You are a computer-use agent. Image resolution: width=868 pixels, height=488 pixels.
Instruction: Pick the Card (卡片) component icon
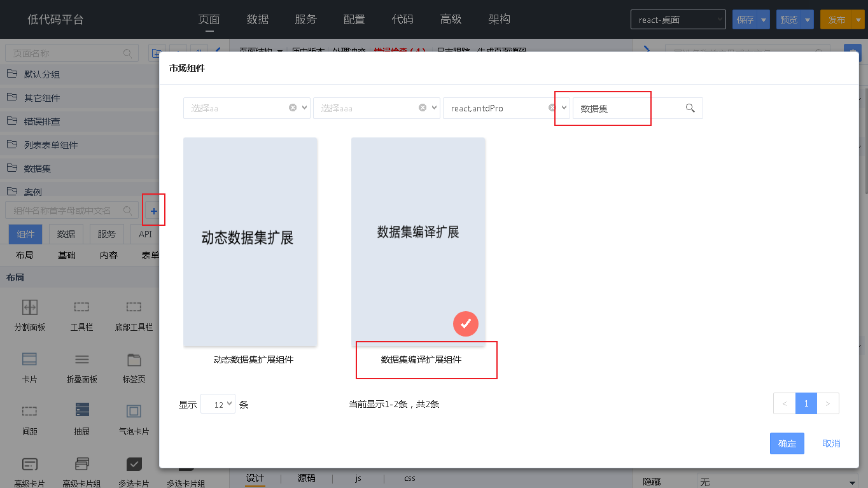point(30,359)
